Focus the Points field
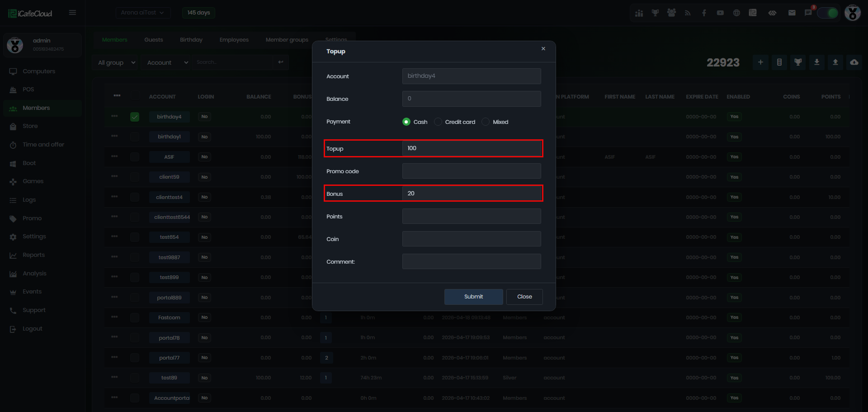Screen dimensions: 868x412 click(472, 216)
